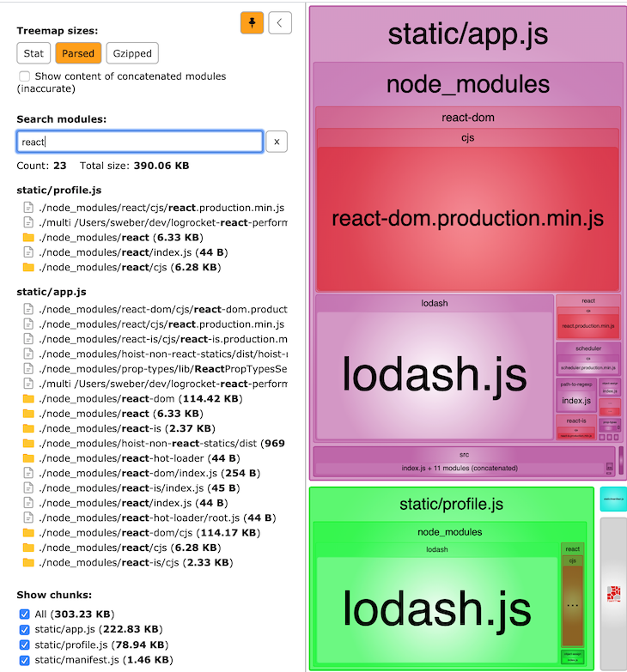Click the src folder header in treemap
Screen dimensions: 627x672
click(464, 455)
